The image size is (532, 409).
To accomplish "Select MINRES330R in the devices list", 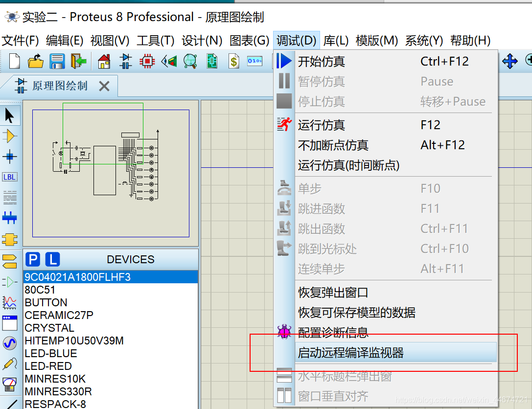I will tap(111, 391).
